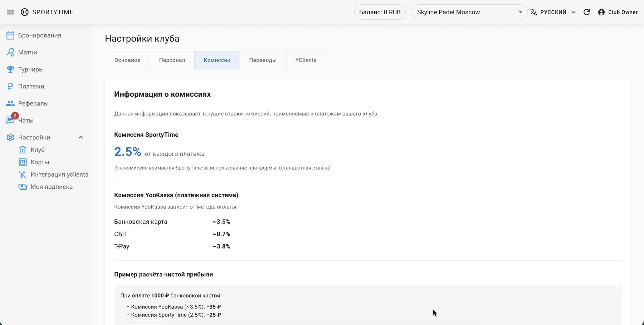The height and width of the screenshot is (325, 644).
Task: Open the hamburger menu icon
Action: (x=10, y=12)
